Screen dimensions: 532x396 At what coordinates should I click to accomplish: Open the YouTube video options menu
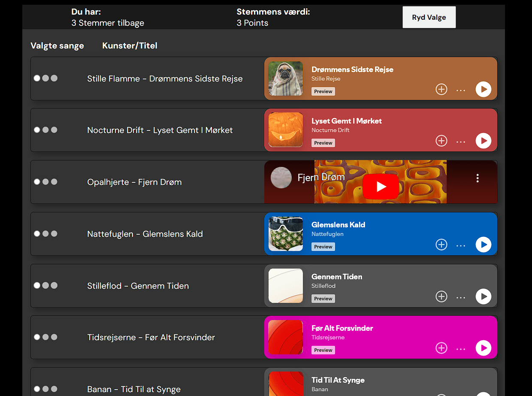point(477,178)
